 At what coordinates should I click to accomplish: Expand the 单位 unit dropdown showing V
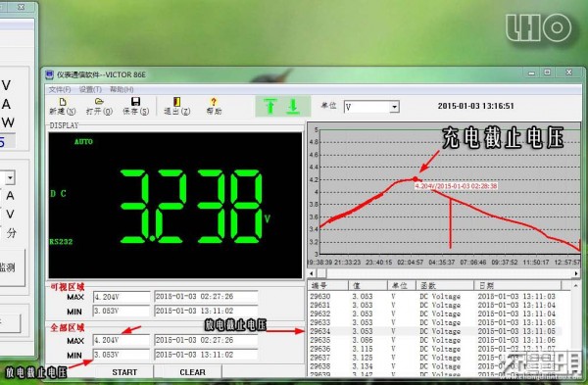(x=394, y=107)
